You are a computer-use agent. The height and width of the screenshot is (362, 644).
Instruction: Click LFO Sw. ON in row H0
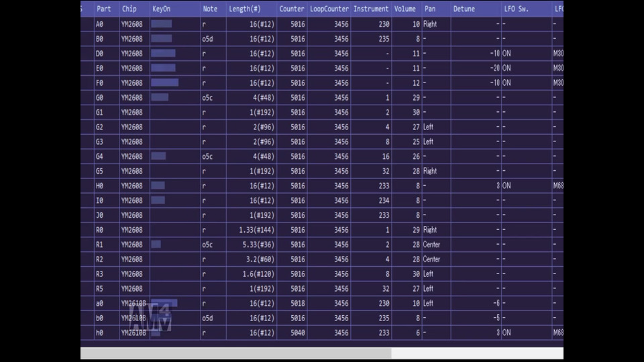click(507, 186)
